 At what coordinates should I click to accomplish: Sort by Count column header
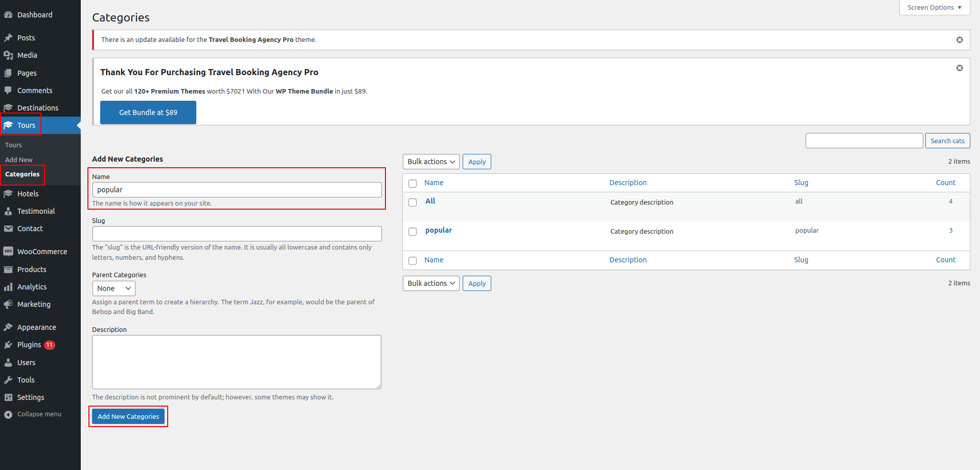coord(946,183)
